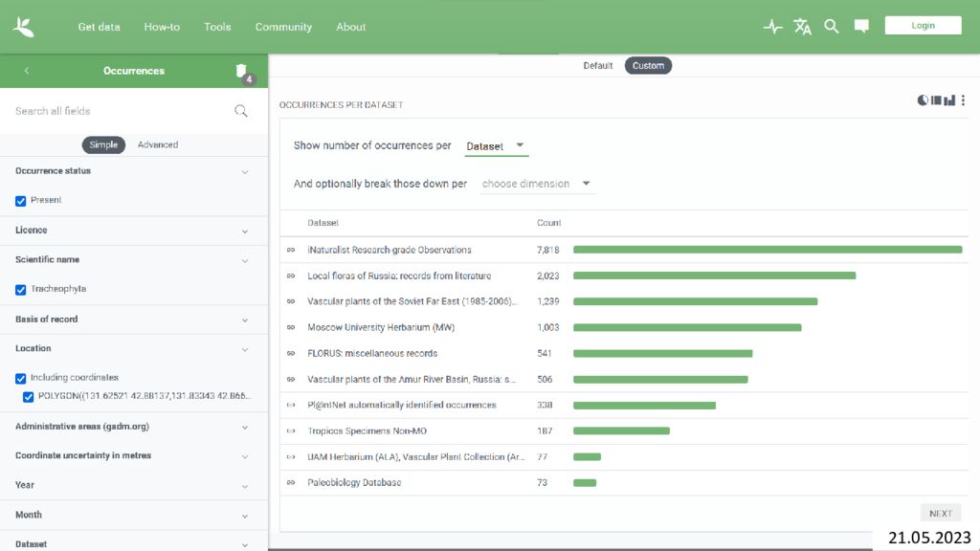Open Moscow University Herbarium (MW) dataset
This screenshot has height=551, width=980.
(x=381, y=327)
